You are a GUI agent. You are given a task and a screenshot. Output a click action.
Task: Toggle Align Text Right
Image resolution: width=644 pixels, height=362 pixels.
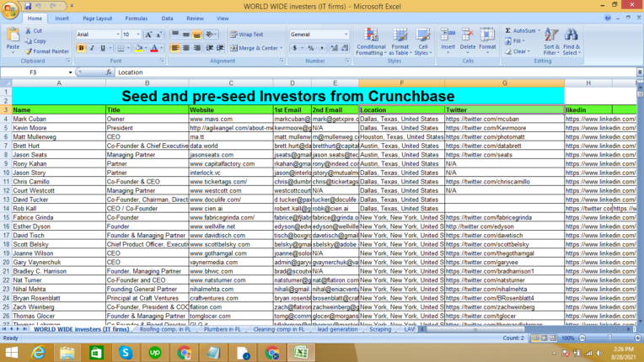coord(196,48)
